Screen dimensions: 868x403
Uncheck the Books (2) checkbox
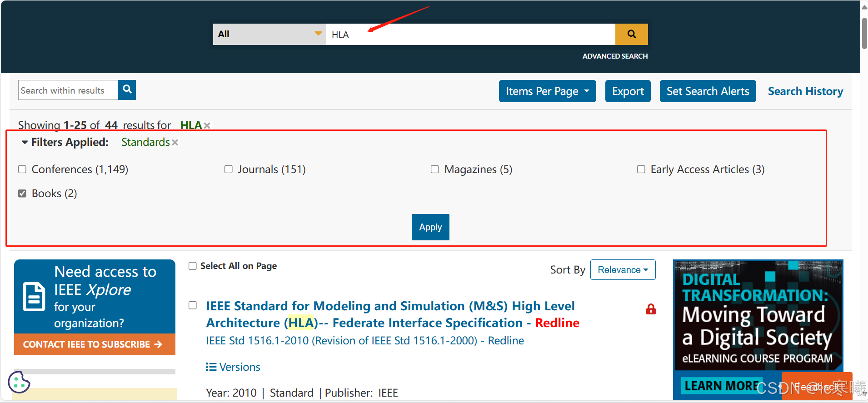[22, 194]
